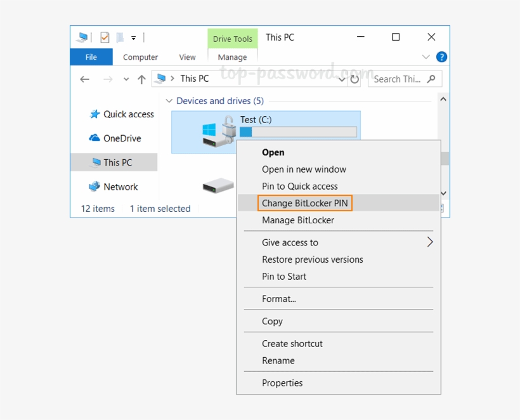This screenshot has height=420, width=520.
Task: Open the Manage tab
Action: (x=232, y=57)
